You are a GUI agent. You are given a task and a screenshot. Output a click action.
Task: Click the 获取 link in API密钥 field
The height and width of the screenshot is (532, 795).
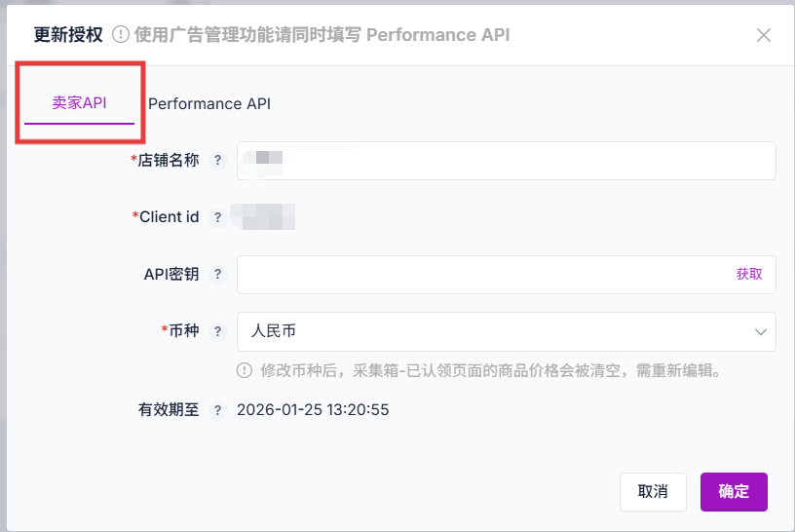[x=749, y=275]
